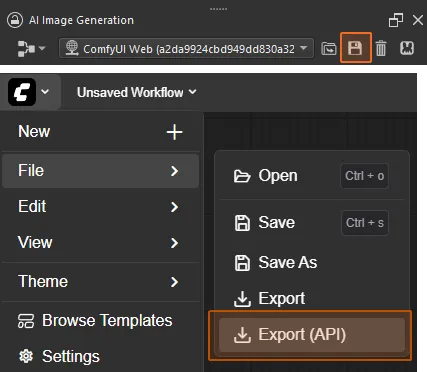Open the Theme submenu
Image resolution: width=427 pixels, height=372 pixels.
pyautogui.click(x=100, y=282)
